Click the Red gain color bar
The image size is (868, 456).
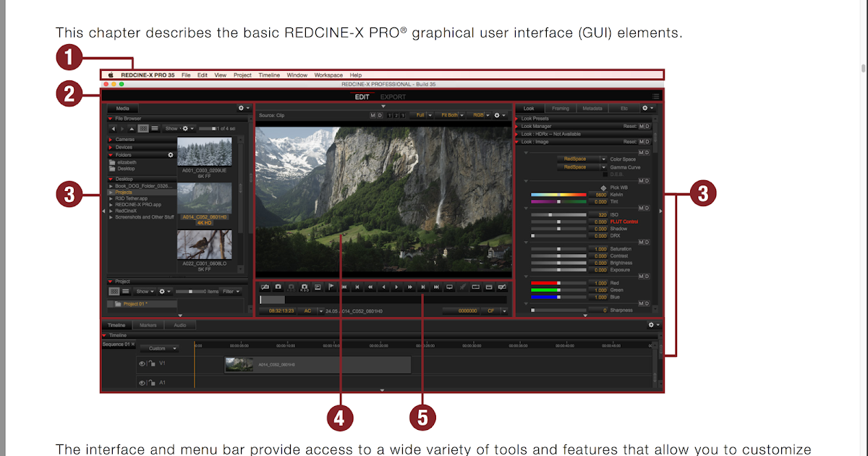coord(558,283)
